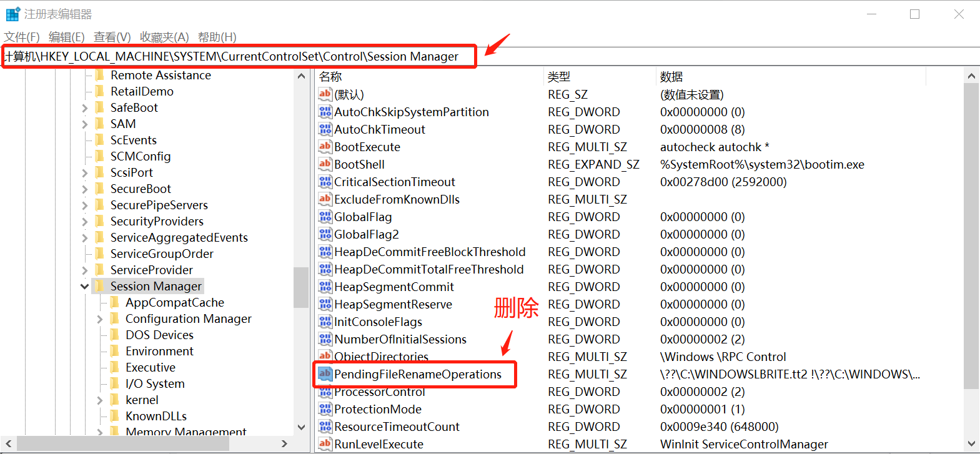
Task: Select the DOS Devices subkey
Action: (159, 335)
